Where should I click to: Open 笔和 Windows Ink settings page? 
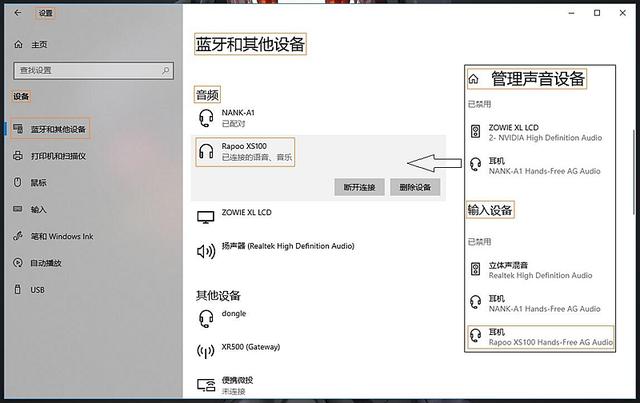62,236
